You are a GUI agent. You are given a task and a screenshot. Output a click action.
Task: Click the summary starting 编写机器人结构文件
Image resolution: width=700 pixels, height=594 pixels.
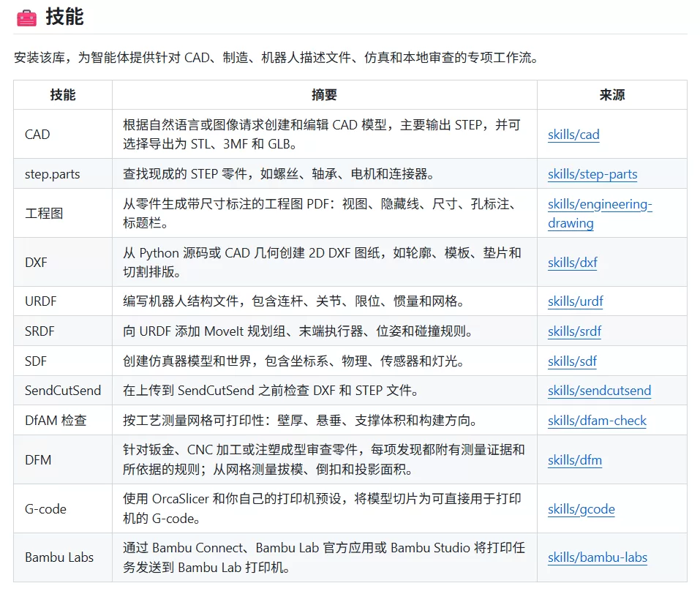coord(293,301)
